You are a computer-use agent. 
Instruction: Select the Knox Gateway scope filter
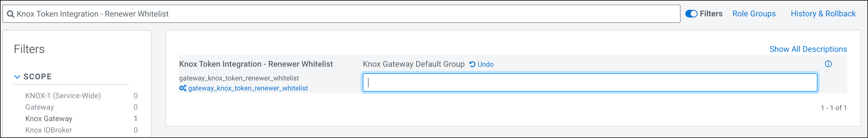tap(49, 119)
